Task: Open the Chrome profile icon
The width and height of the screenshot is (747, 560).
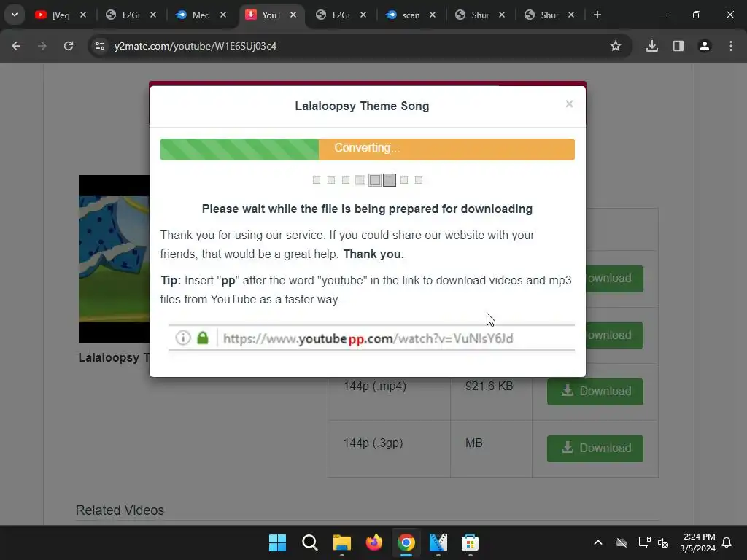Action: point(705,46)
